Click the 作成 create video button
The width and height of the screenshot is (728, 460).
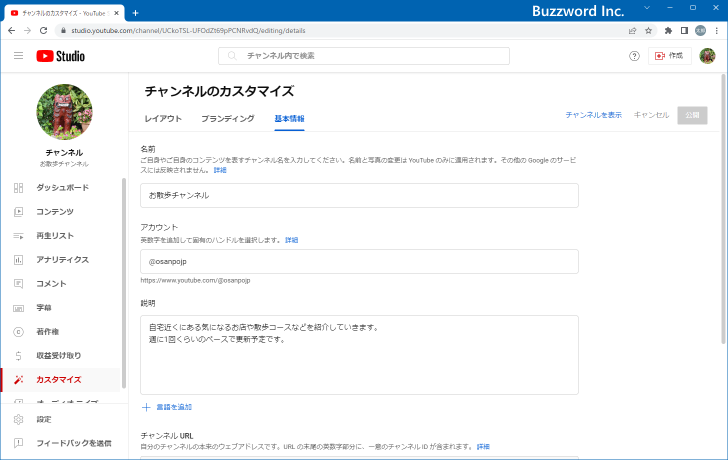coord(670,56)
